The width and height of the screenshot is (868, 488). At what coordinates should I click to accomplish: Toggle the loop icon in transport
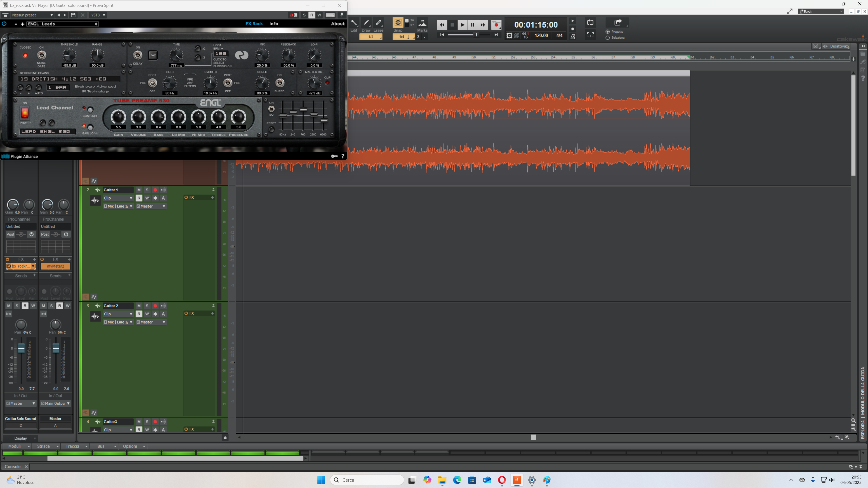click(x=590, y=23)
